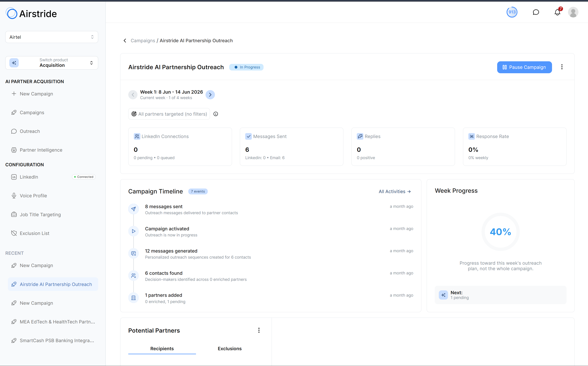Click Pause Campaign button

524,67
